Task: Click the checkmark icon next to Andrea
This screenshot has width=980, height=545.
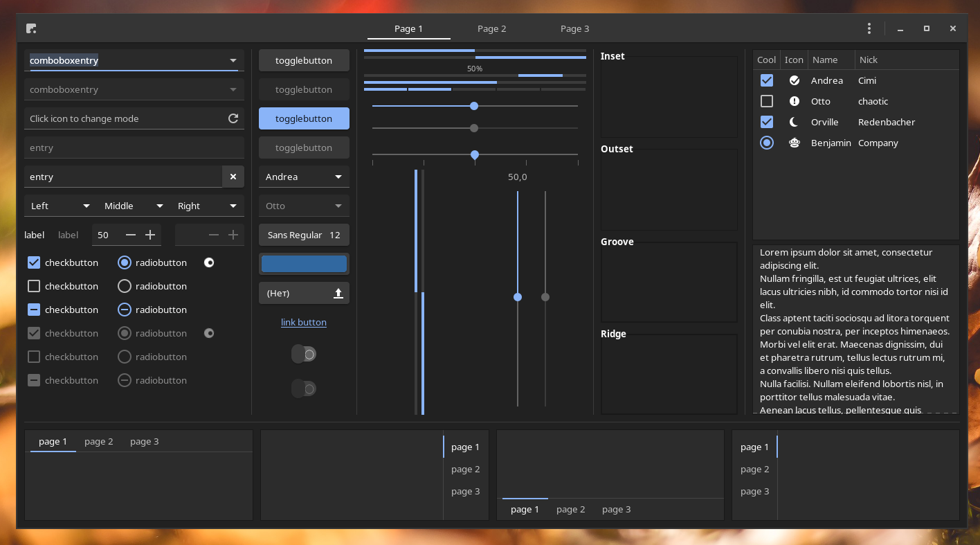Action: (794, 80)
